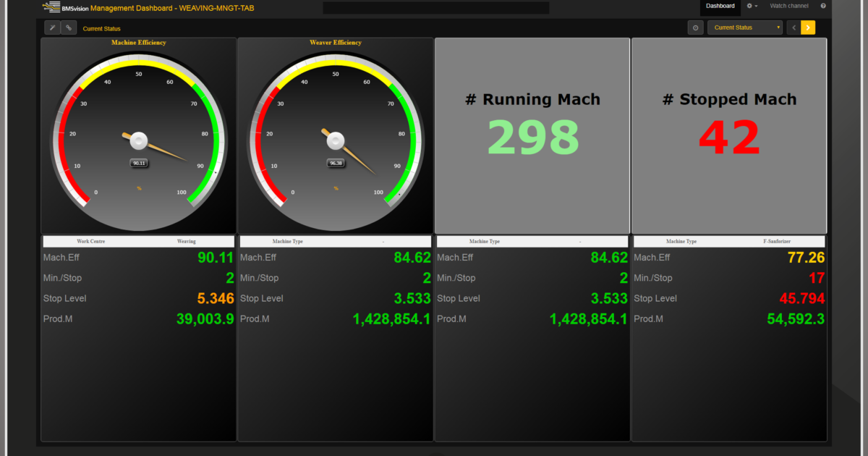Go to next dashboard with yellow arrow

click(808, 28)
